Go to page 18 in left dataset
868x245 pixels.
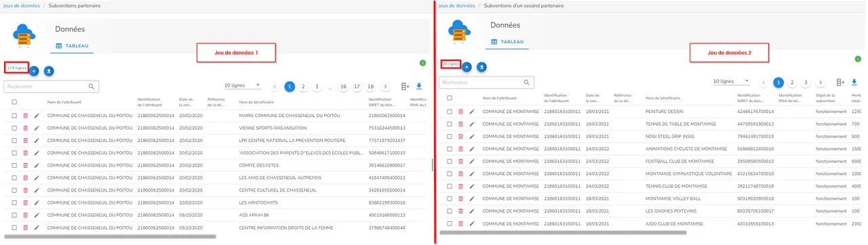coord(370,87)
